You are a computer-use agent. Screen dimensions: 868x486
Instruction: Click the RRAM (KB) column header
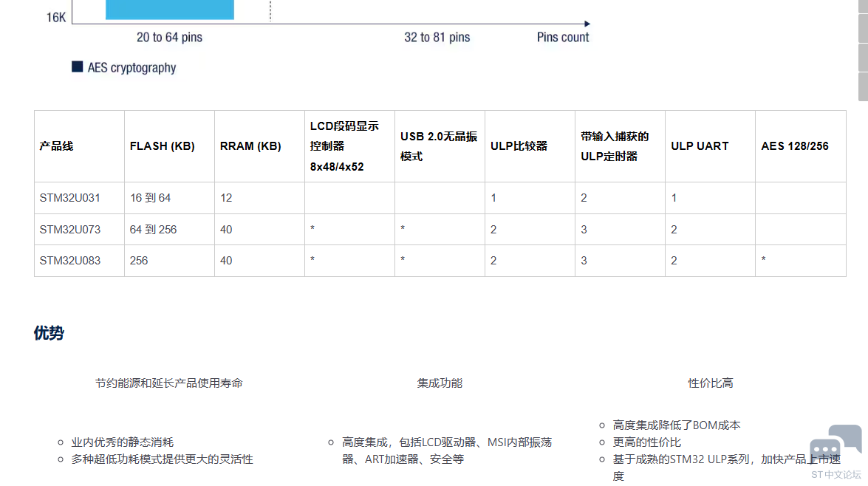tap(250, 146)
